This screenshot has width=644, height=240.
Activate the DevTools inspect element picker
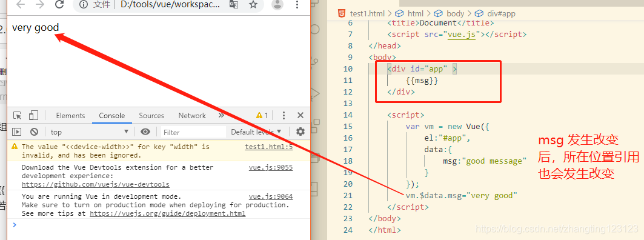17,116
